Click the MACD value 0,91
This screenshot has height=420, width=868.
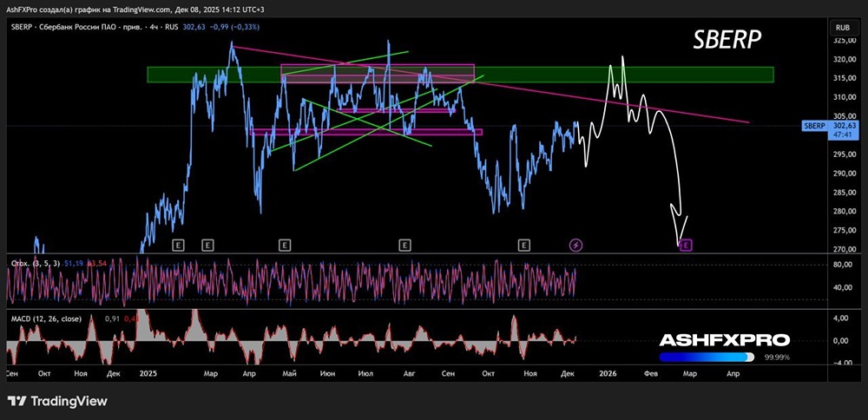point(112,318)
